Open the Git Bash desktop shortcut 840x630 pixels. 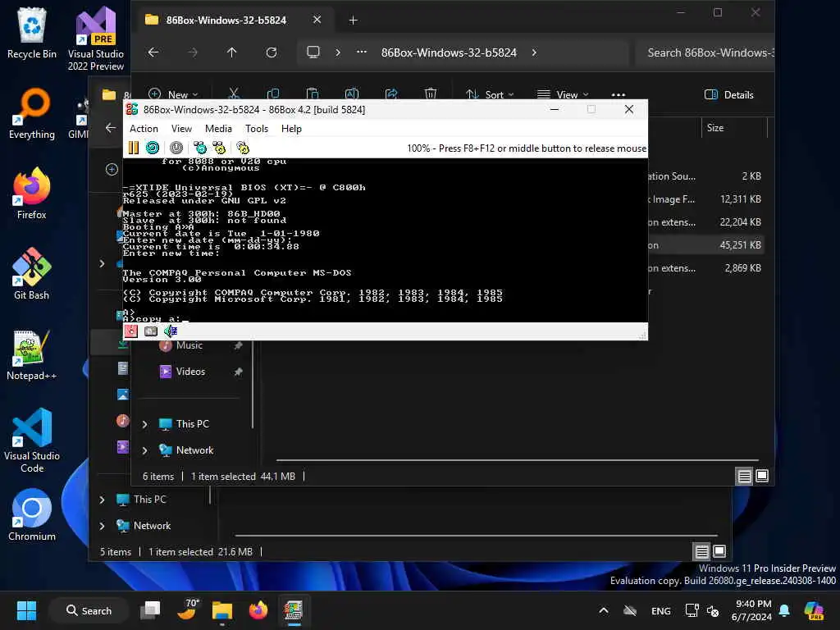(32, 274)
